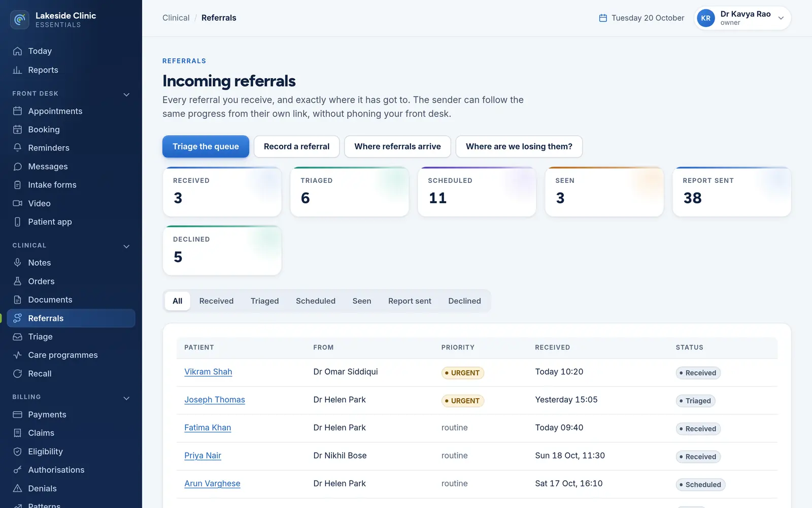Image resolution: width=812 pixels, height=508 pixels.
Task: Switch to the Scheduled filter tab
Action: tap(316, 301)
